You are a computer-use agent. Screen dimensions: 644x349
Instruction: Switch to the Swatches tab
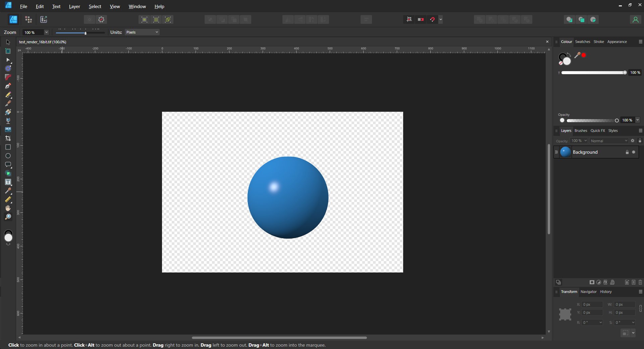(583, 42)
